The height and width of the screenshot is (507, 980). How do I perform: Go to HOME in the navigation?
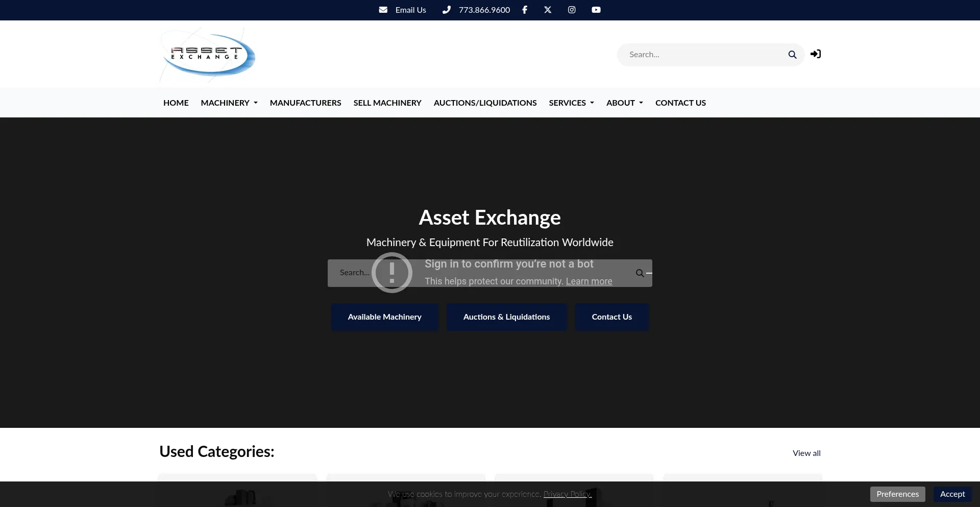click(176, 103)
